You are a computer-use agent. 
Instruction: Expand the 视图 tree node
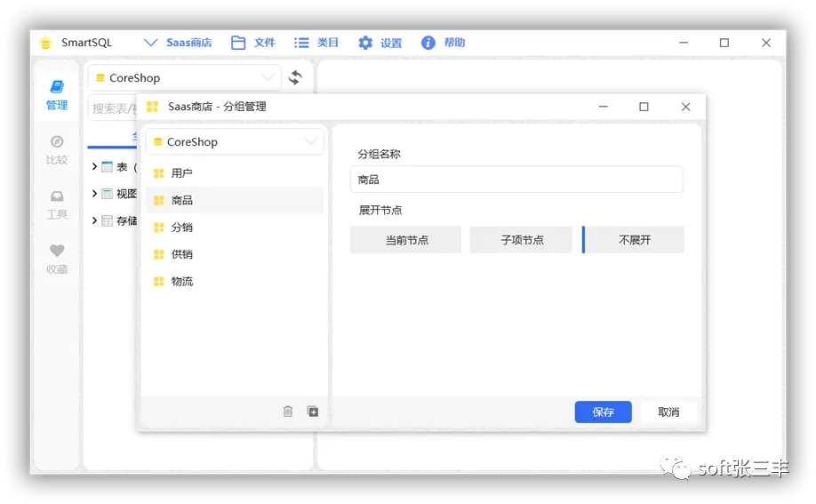[x=94, y=194]
